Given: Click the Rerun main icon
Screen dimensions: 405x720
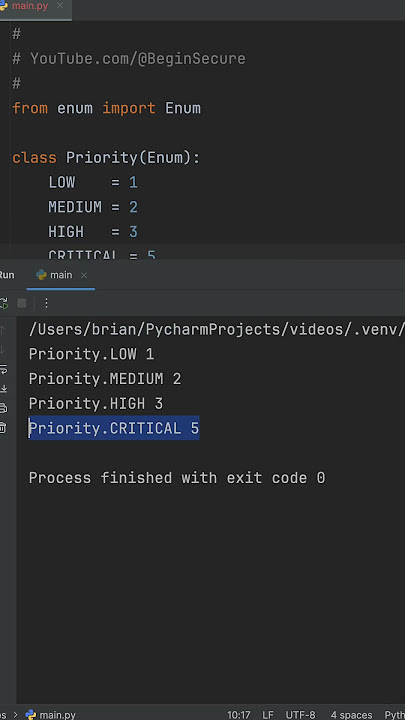Looking at the screenshot, I should tap(3, 303).
